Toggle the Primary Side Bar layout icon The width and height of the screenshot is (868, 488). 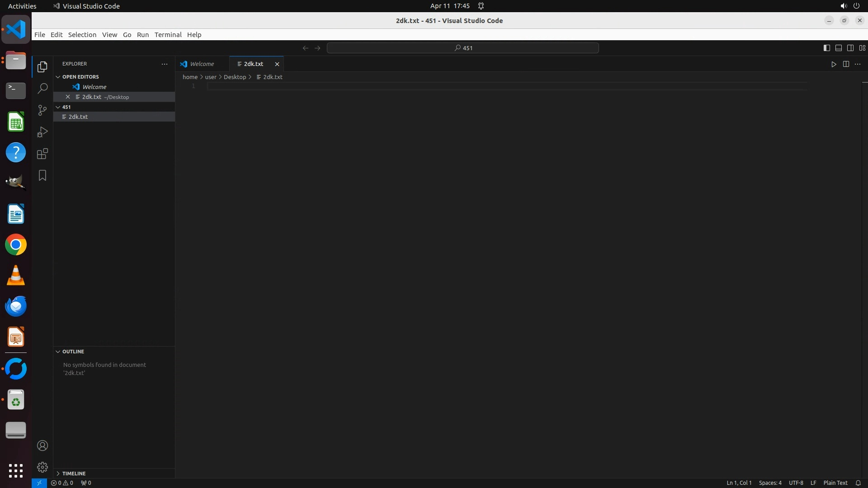tap(826, 48)
